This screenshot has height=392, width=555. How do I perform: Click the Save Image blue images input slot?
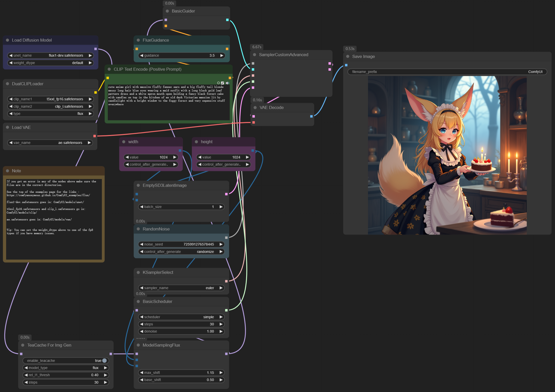tap(346, 65)
